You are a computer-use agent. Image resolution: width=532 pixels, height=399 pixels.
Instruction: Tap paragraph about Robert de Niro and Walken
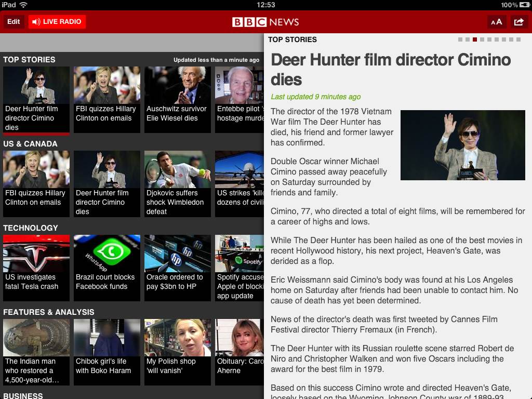392,358
